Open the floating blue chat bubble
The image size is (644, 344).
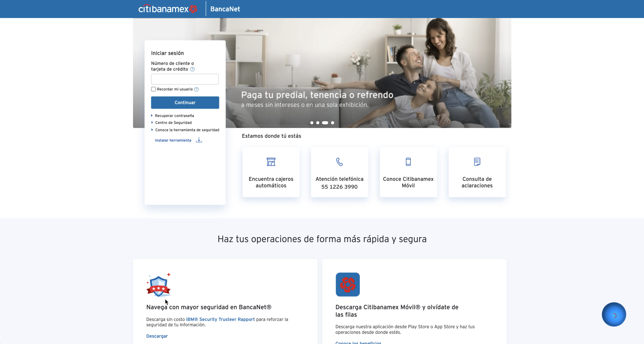[614, 314]
